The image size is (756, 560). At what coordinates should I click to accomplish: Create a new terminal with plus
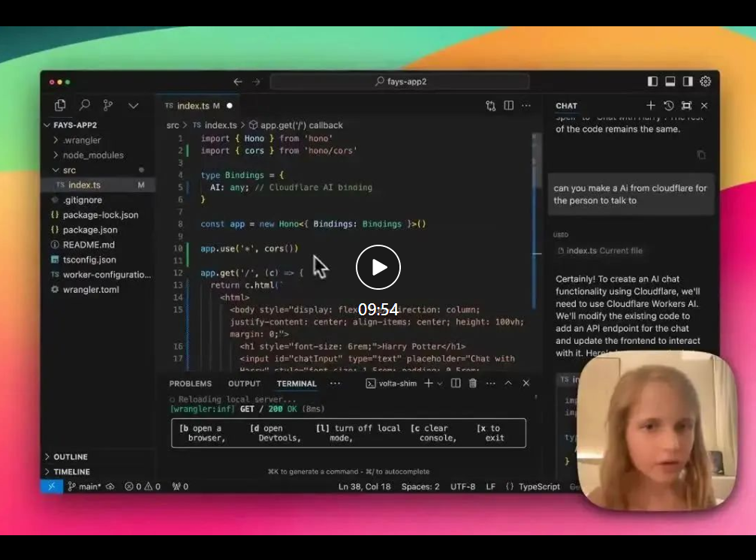(x=428, y=383)
